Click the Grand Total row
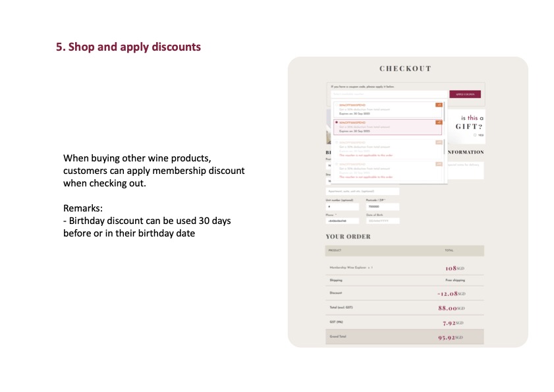 tap(404, 337)
